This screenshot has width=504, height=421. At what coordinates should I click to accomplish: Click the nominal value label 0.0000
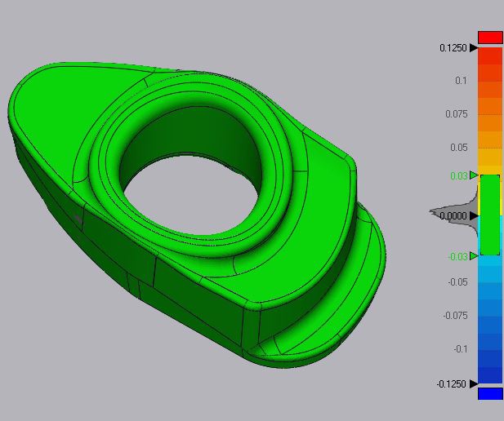coord(453,215)
